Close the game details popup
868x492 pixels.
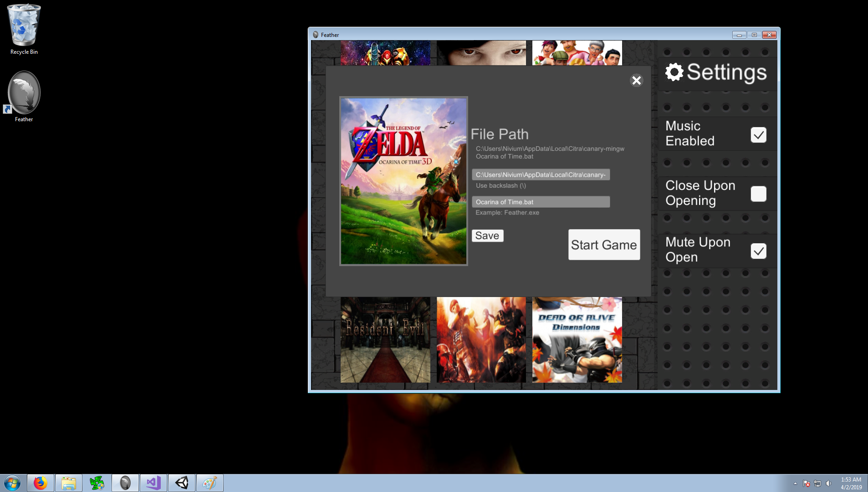[x=636, y=81]
